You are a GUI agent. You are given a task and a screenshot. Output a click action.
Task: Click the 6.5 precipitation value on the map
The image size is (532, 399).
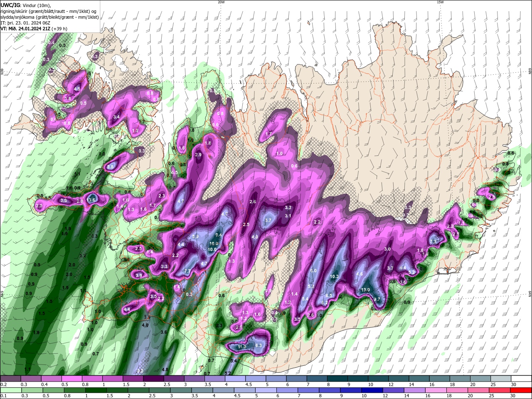[x=329, y=296]
